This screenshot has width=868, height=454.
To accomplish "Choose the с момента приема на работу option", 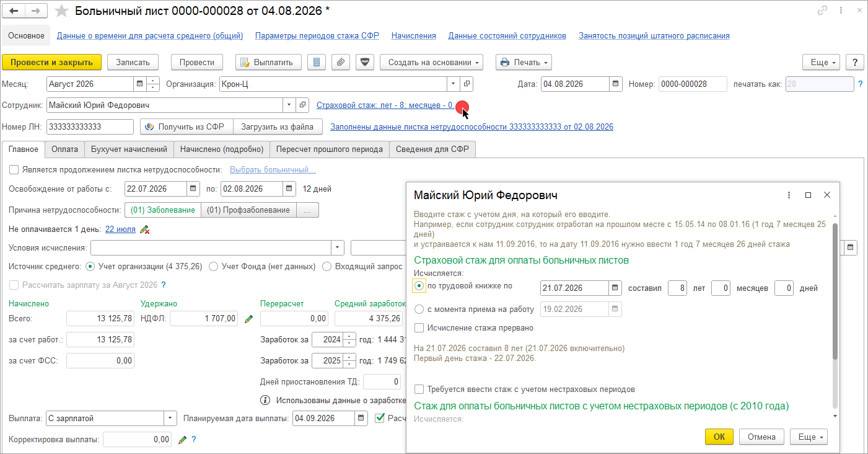I will 419,309.
